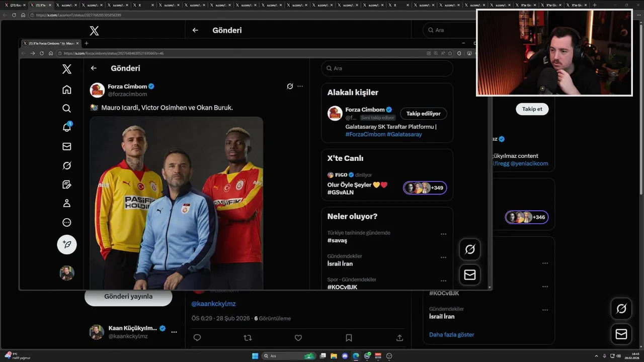Click the Takip ediliyor button
The width and height of the screenshot is (644, 362).
(x=424, y=114)
